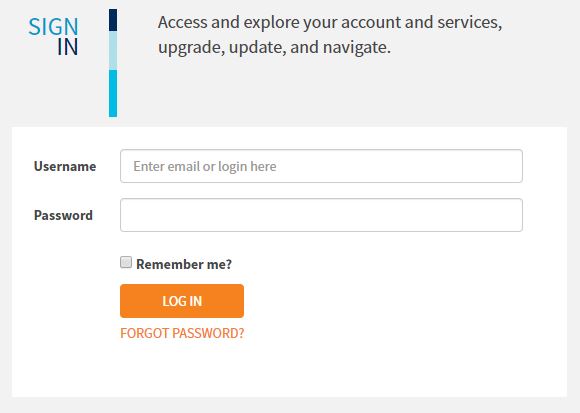Click the bold Password label

tap(63, 215)
